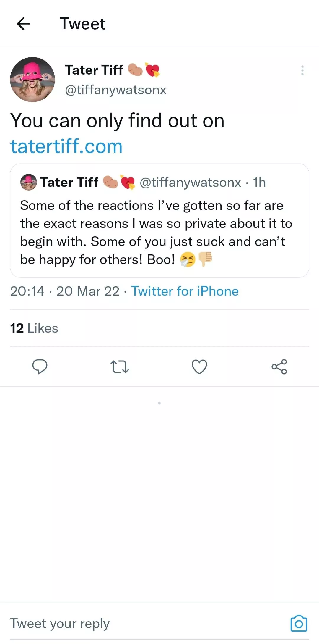This screenshot has width=319, height=644.
Task: Tap the reply speech bubble icon
Action: [40, 367]
